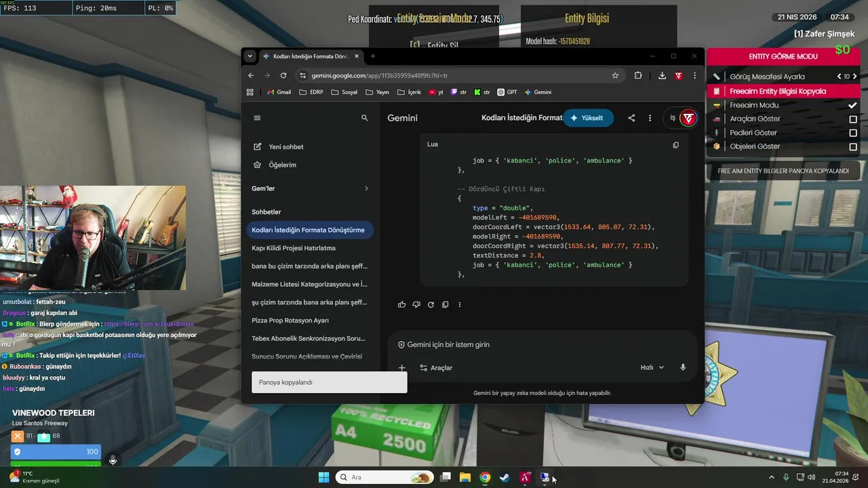This screenshot has width=868, height=488.
Task: Click the Windows taskbar search box
Action: [384, 477]
